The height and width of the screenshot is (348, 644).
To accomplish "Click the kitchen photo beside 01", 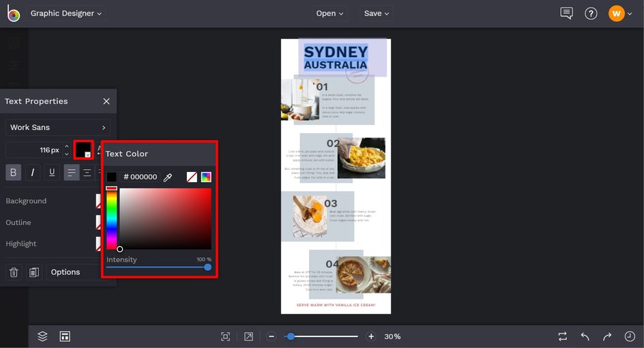I will coord(300,100).
